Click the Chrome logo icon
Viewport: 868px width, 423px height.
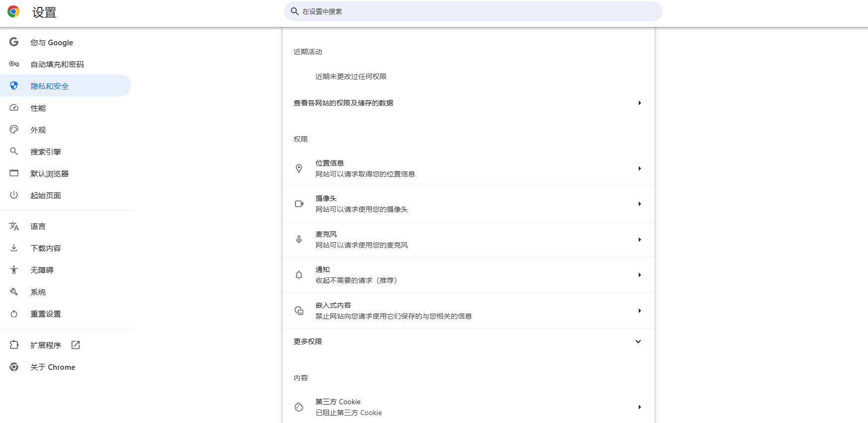click(x=13, y=12)
